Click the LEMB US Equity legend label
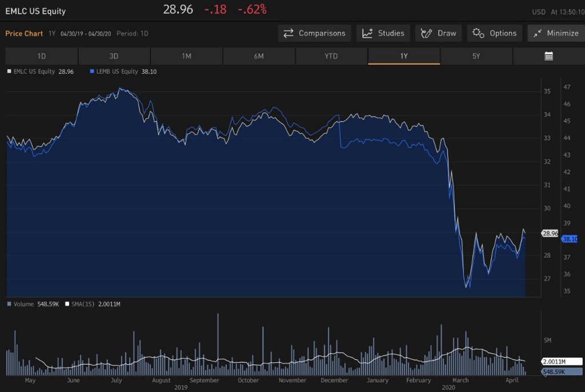The width and height of the screenshot is (585, 392). (x=117, y=71)
